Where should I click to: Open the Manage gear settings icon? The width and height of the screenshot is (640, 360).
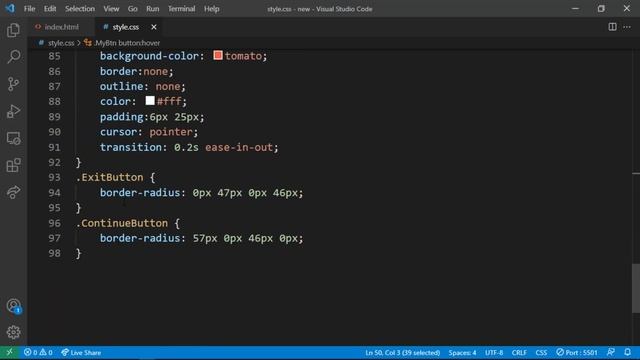pyautogui.click(x=13, y=332)
